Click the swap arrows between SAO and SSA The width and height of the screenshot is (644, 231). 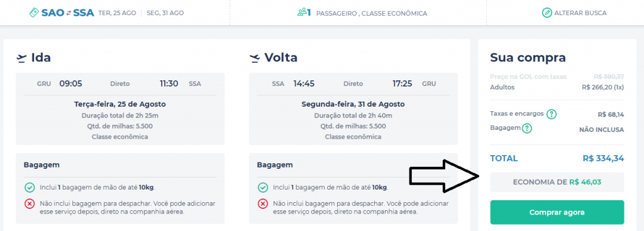point(69,13)
